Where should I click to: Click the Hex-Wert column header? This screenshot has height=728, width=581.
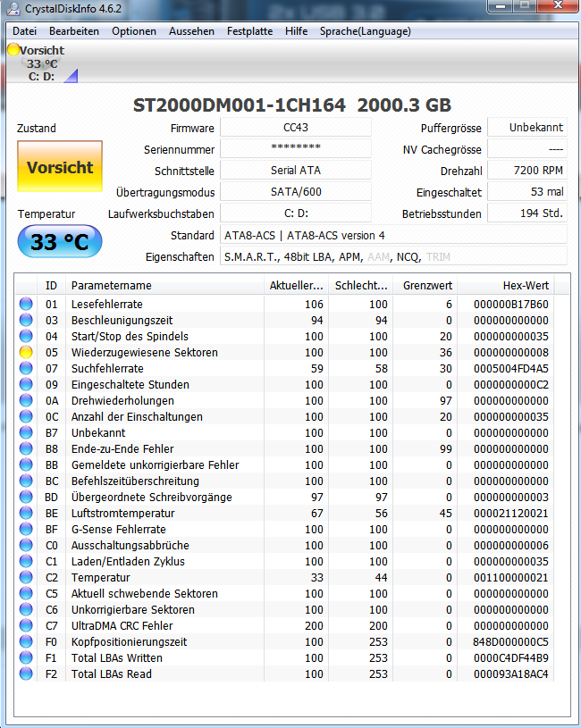point(506,285)
